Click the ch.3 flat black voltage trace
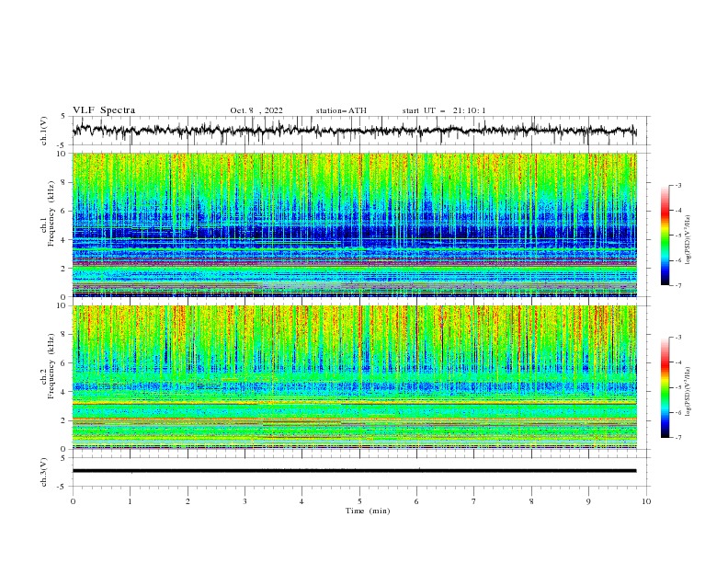This screenshot has height=563, width=728. click(x=354, y=471)
